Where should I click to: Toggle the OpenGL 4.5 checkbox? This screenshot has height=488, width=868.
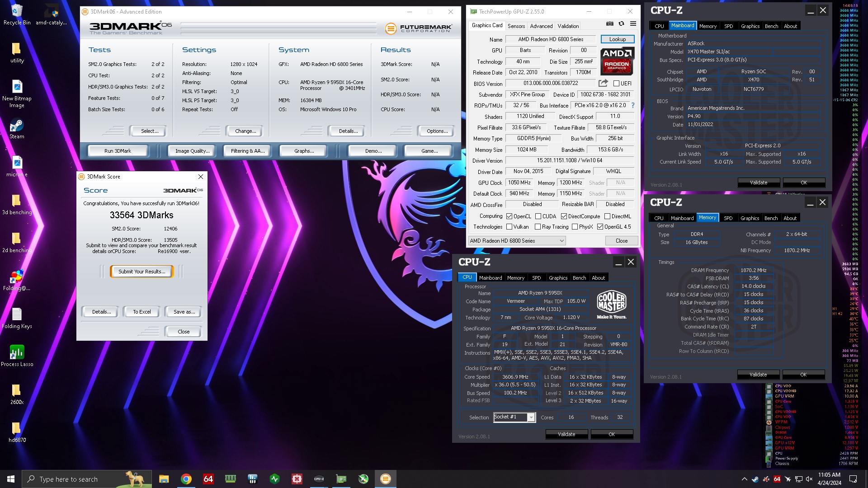600,227
